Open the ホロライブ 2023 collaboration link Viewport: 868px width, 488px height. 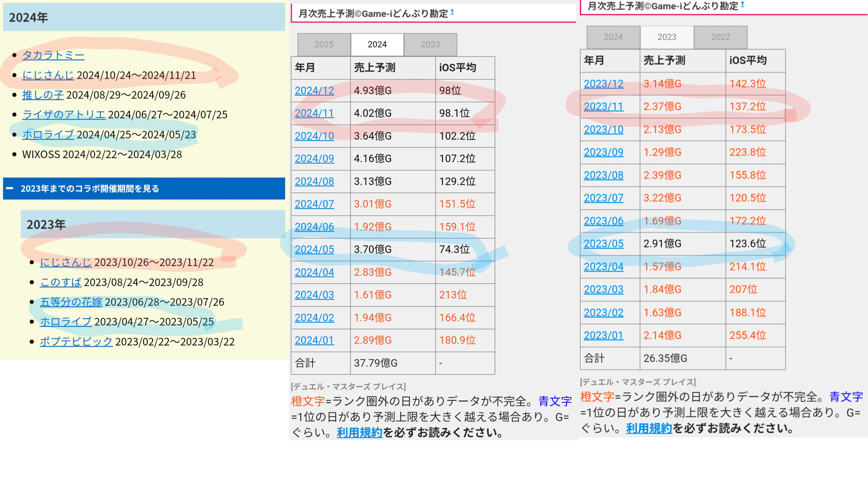pos(66,322)
